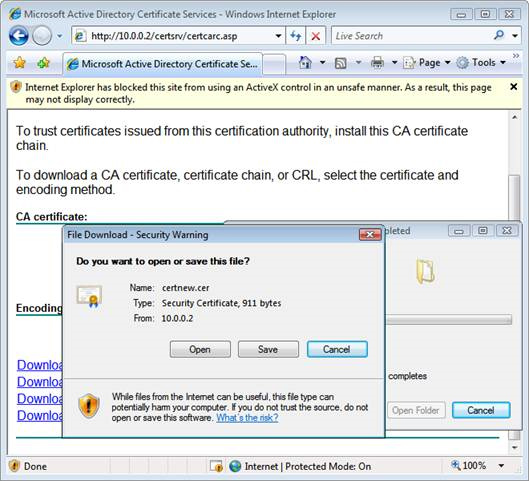This screenshot has width=529, height=481.
Task: Click Save to download certnew.cer
Action: coord(268,349)
